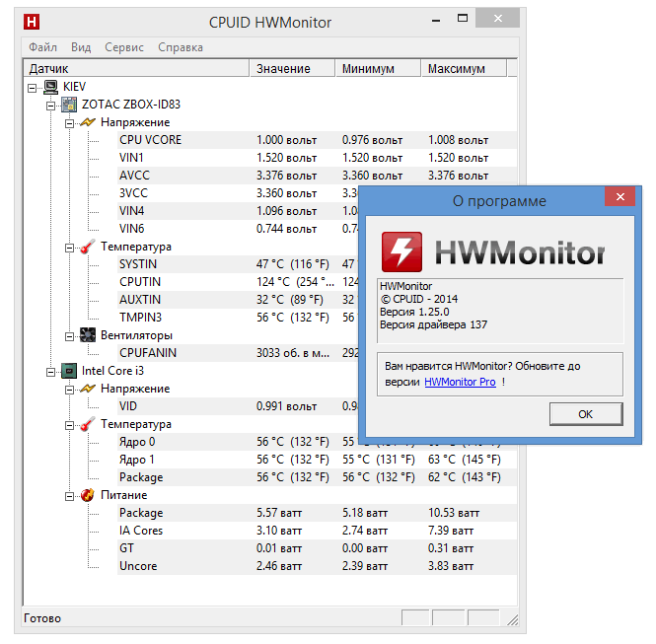Collapse Температура under Intel Core i3
The height and width of the screenshot is (644, 656).
[x=69, y=425]
